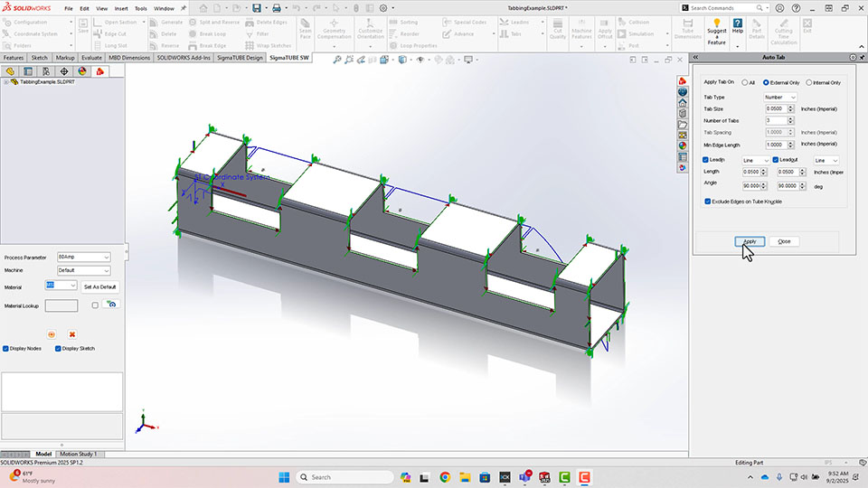The width and height of the screenshot is (868, 488).
Task: Uncheck Exclude Edges on Tube Knuckle
Action: pyautogui.click(x=708, y=202)
